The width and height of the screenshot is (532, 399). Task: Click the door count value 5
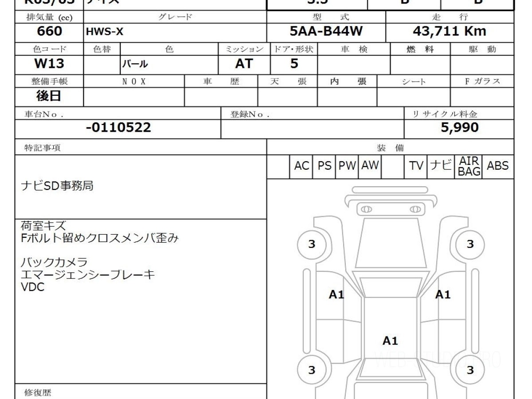(294, 64)
